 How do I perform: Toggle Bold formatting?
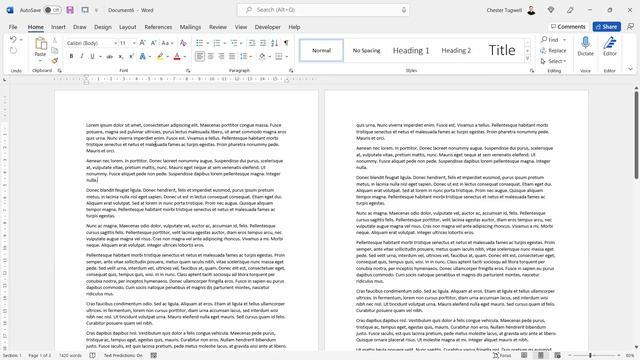point(71,56)
